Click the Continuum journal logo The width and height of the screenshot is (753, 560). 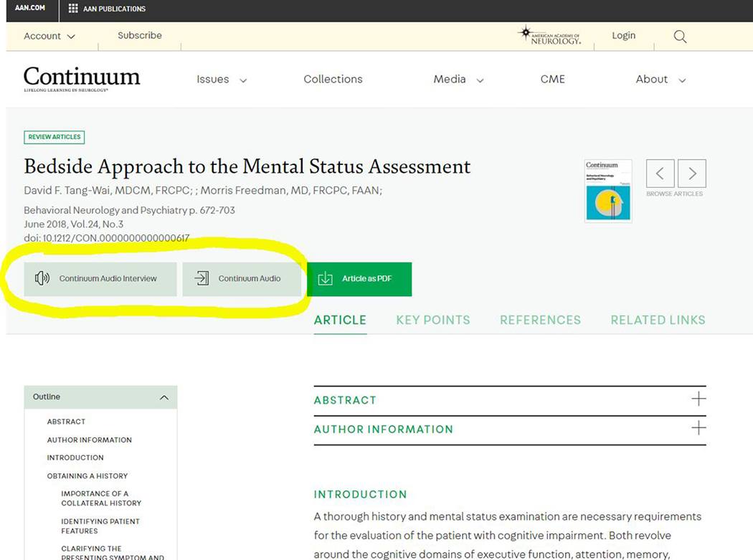point(82,79)
